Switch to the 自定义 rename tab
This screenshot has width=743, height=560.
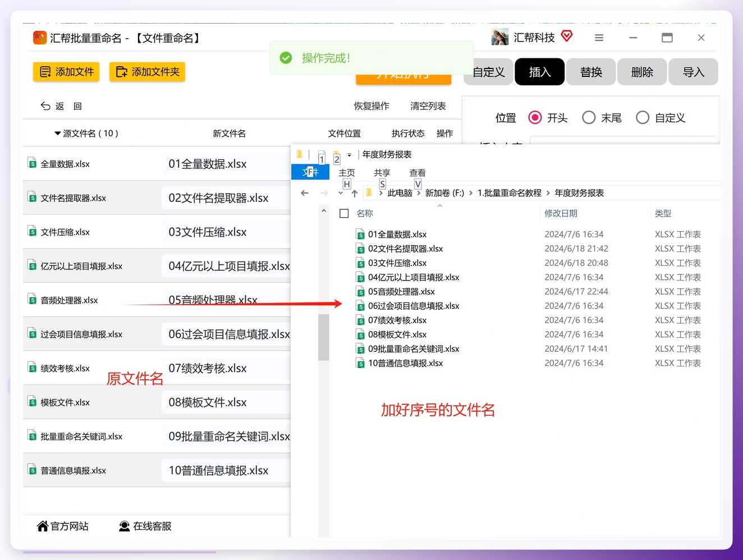tap(488, 72)
